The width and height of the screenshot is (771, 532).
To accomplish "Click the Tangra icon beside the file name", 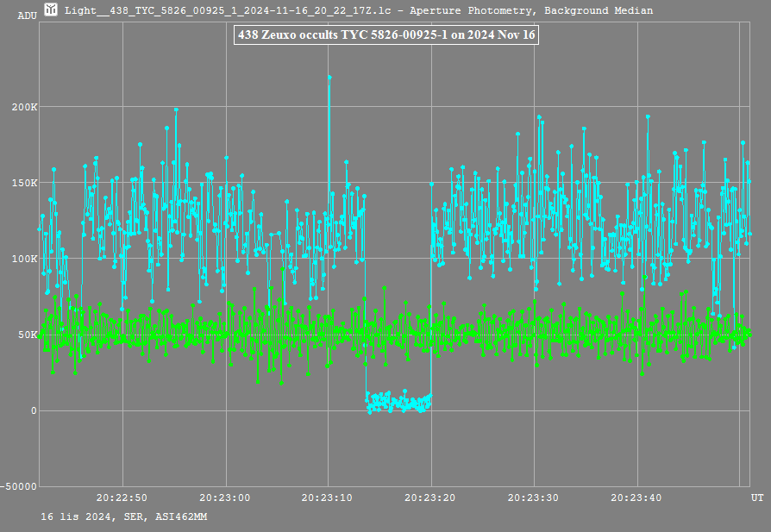I will click(51, 9).
